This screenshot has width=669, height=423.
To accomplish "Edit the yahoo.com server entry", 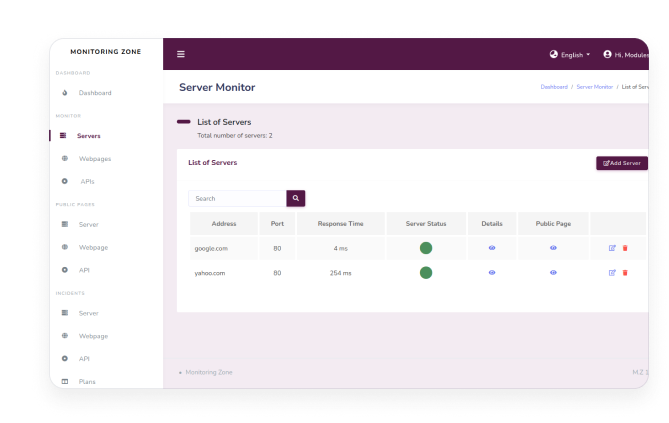I will [x=612, y=272].
